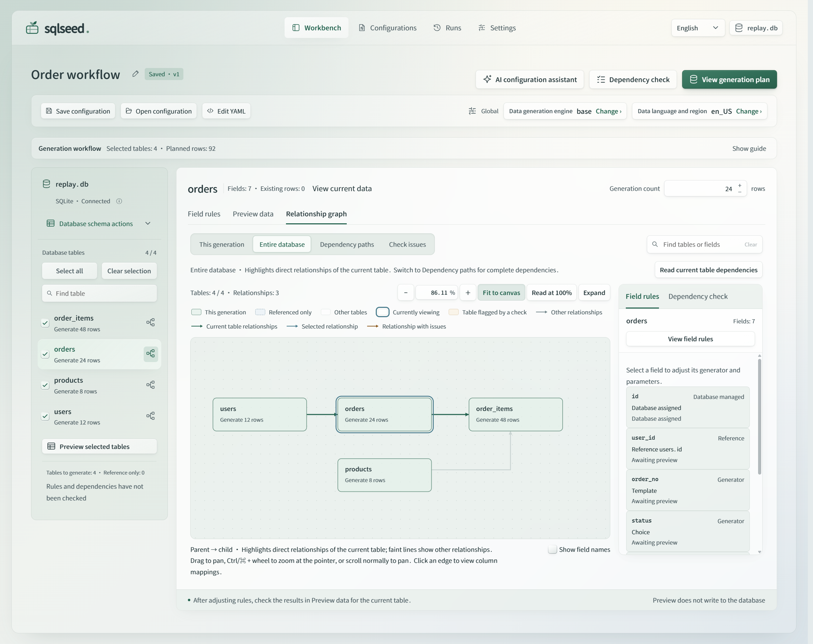Screen dimensions: 813x644
Task: Click View current data link
Action: [x=342, y=188]
